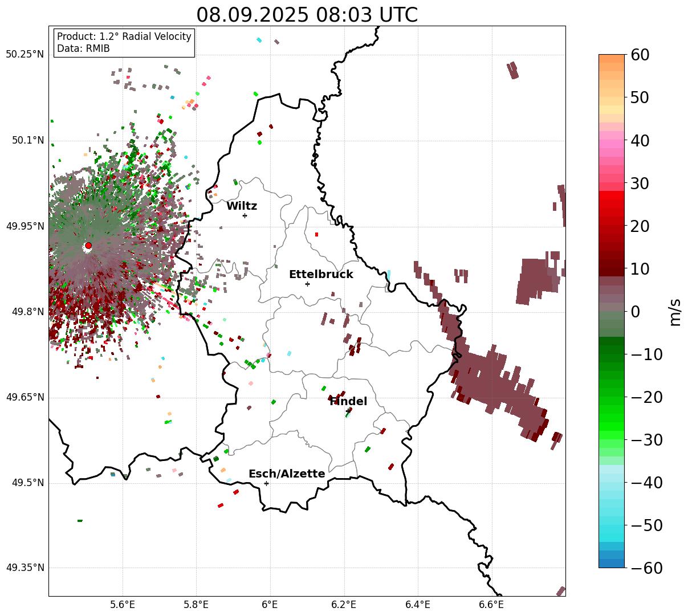
Task: Click the latitude label 49.65°N
Action: [25, 397]
